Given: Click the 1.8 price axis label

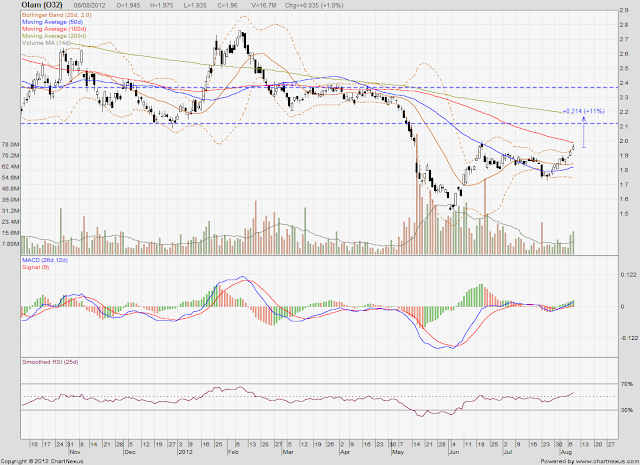Looking at the screenshot, I should pyautogui.click(x=623, y=170).
